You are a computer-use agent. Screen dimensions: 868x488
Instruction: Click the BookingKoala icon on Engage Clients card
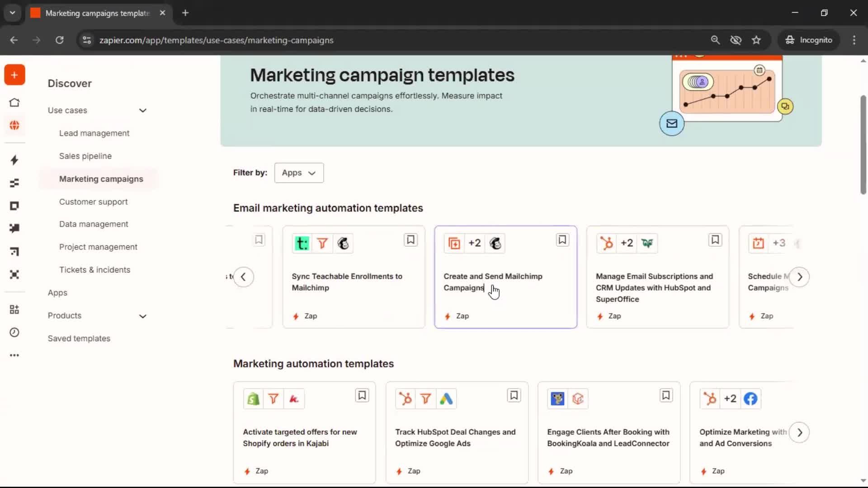(557, 399)
